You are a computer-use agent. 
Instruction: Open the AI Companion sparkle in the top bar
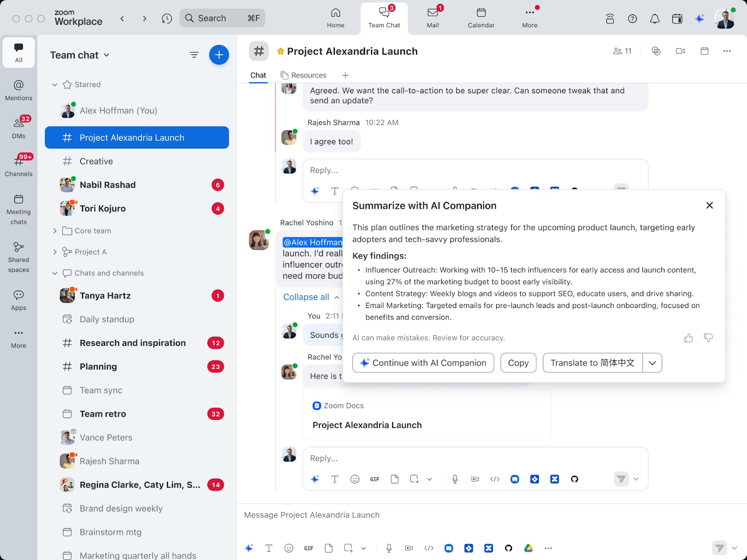pyautogui.click(x=699, y=19)
